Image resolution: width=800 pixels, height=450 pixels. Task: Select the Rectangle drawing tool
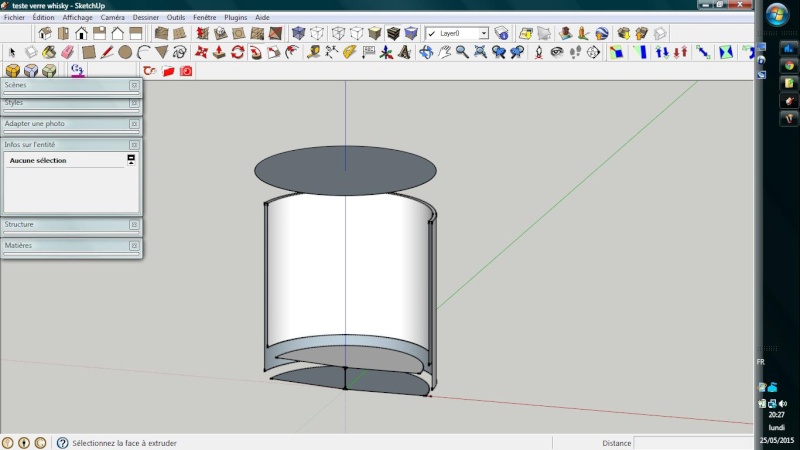tap(89, 52)
